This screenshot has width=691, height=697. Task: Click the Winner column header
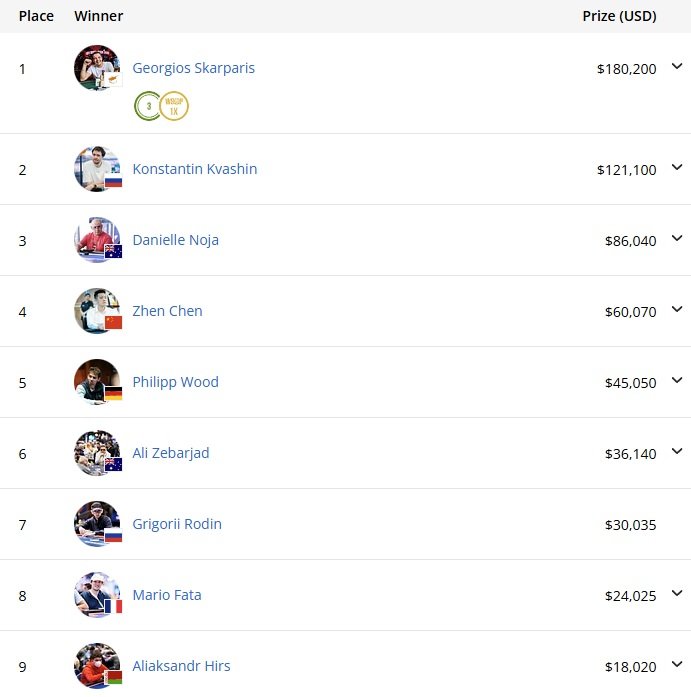tap(99, 16)
